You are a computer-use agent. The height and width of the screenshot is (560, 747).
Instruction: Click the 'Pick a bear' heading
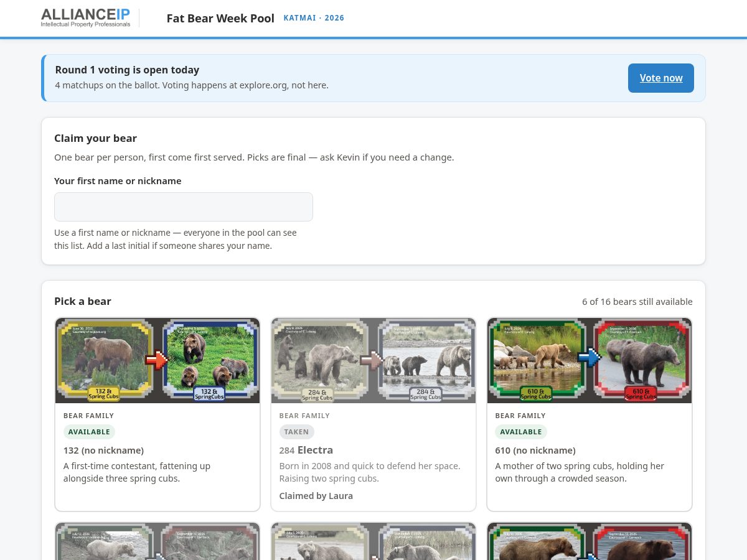pyautogui.click(x=83, y=301)
